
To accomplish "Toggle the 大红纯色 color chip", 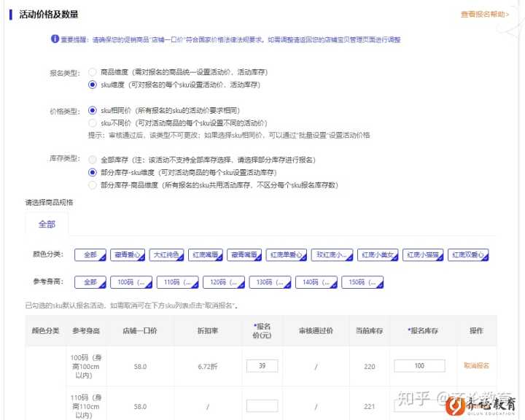I will tap(166, 255).
